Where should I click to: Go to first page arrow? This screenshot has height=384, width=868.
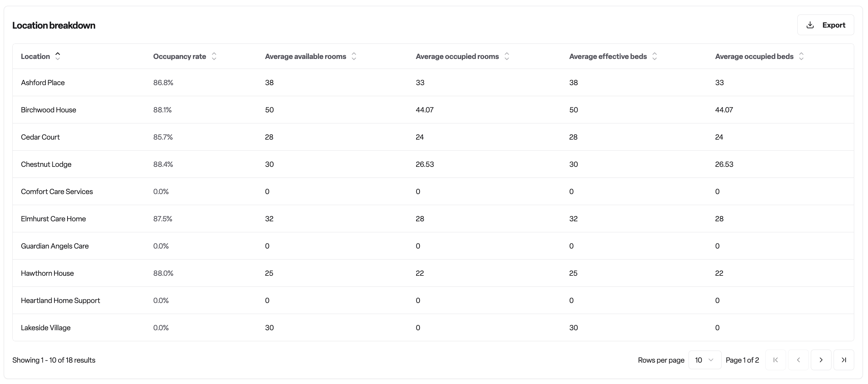[776, 360]
